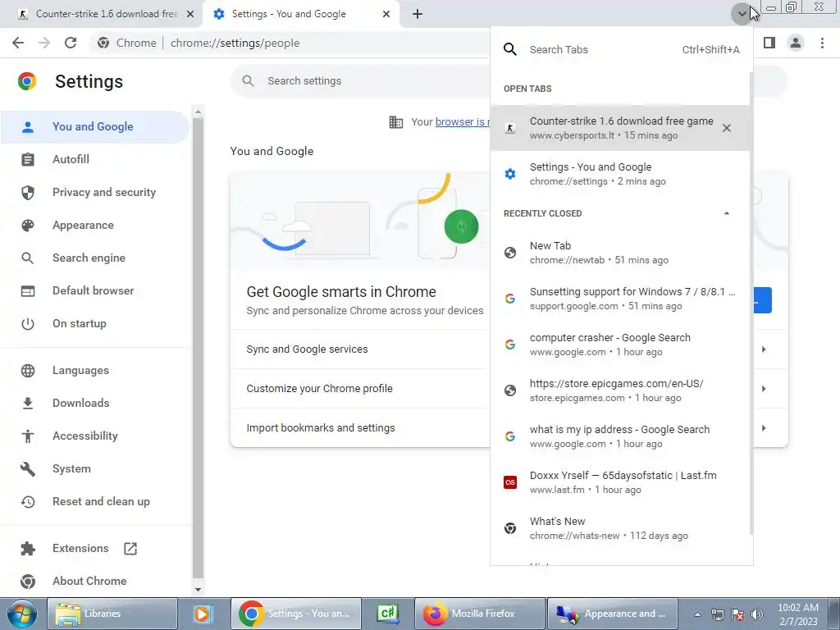The height and width of the screenshot is (630, 840).
Task: Reload the current page
Action: point(71,43)
